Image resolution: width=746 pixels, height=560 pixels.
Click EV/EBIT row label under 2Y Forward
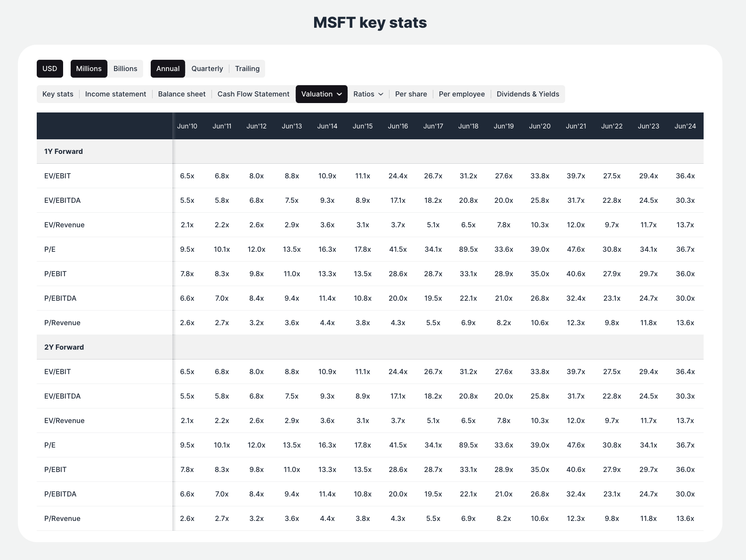tap(57, 372)
